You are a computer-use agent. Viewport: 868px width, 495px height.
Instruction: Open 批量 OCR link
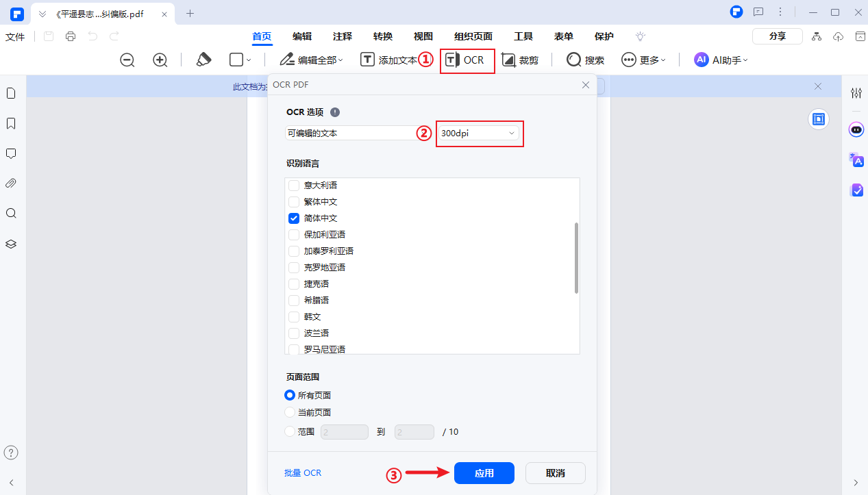(x=303, y=473)
